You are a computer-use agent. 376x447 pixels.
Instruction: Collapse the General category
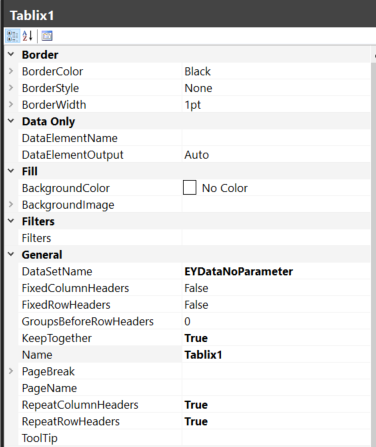point(11,254)
